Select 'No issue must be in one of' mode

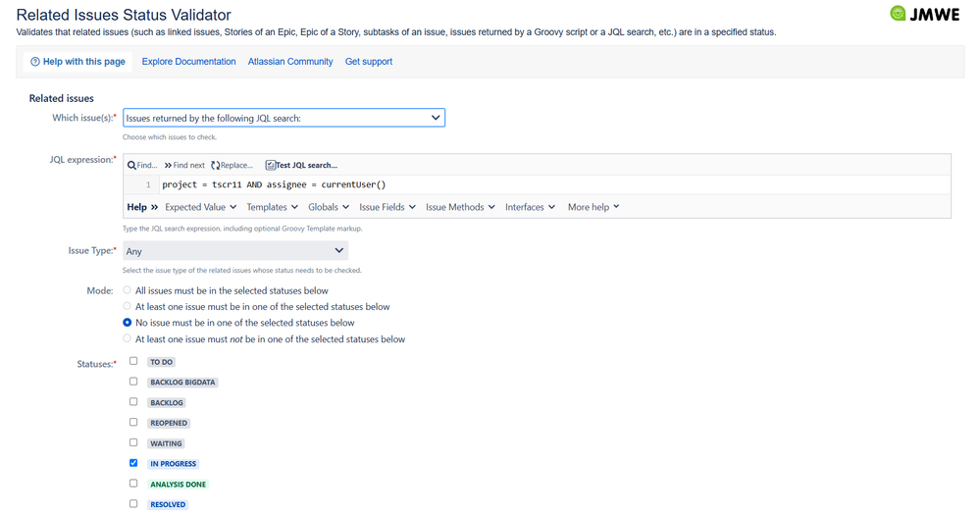pos(128,323)
